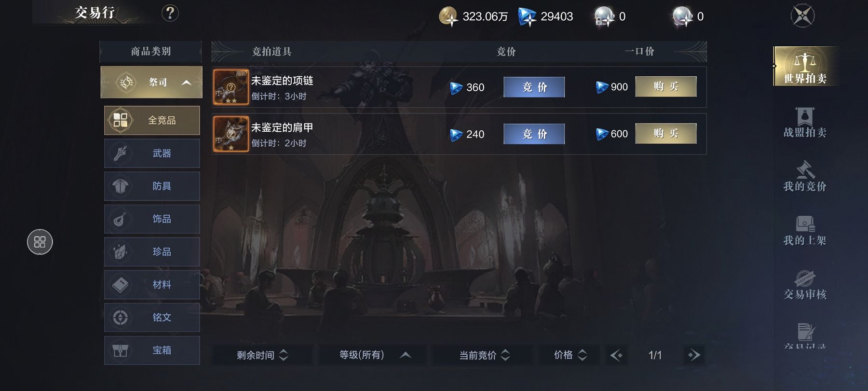Toggle sort by 价格
This screenshot has height=391, width=868.
(570, 355)
